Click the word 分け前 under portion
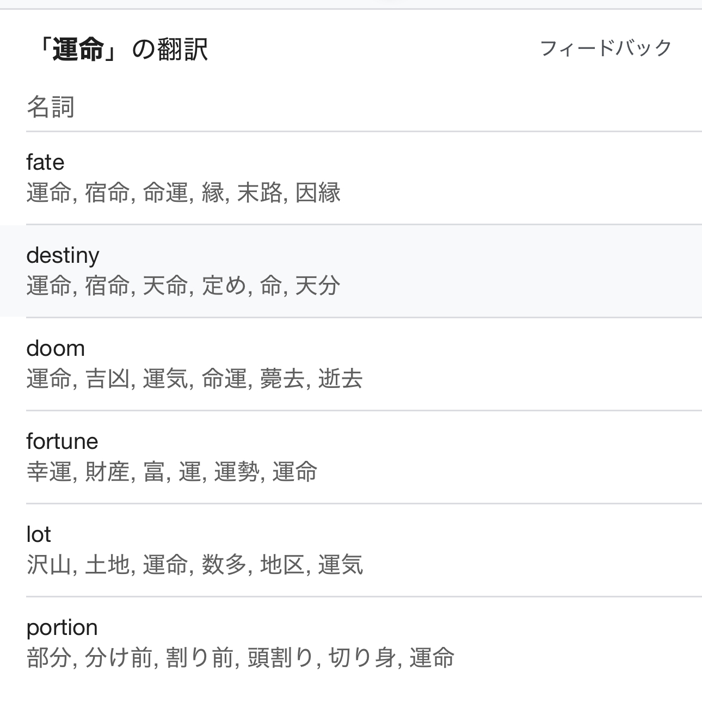The height and width of the screenshot is (728, 702). coord(118,658)
